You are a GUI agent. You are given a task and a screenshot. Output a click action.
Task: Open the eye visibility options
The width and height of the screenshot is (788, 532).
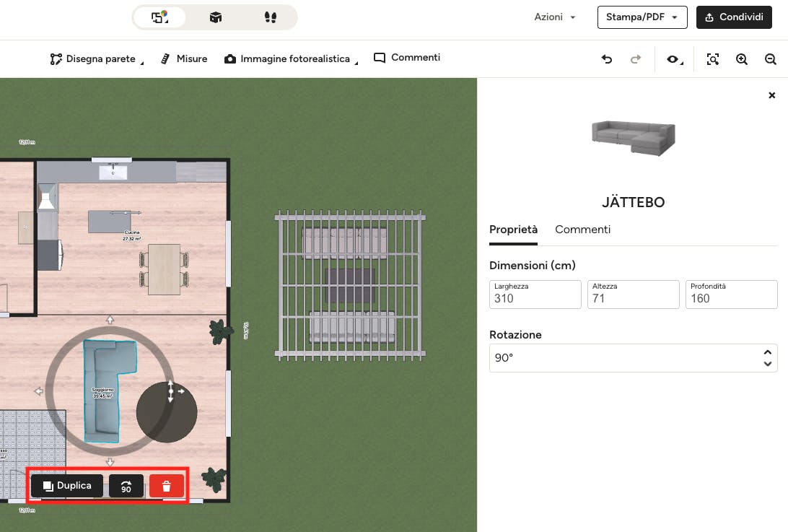pyautogui.click(x=675, y=59)
